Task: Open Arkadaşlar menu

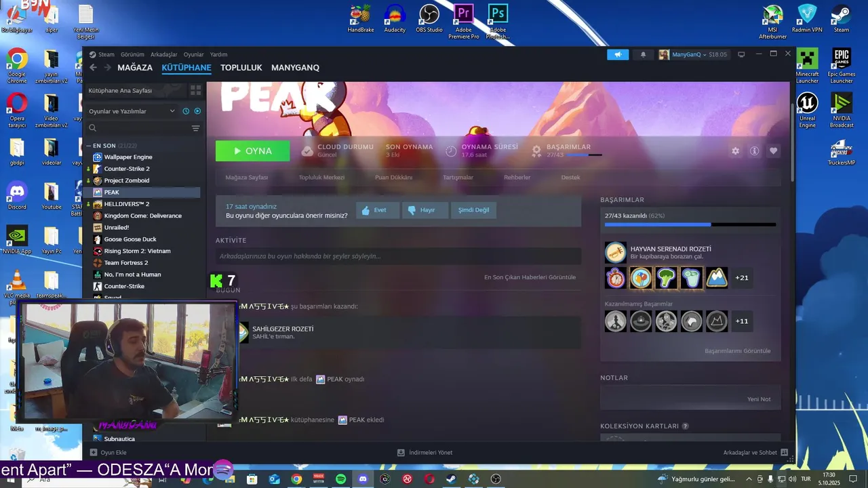Action: click(x=163, y=54)
